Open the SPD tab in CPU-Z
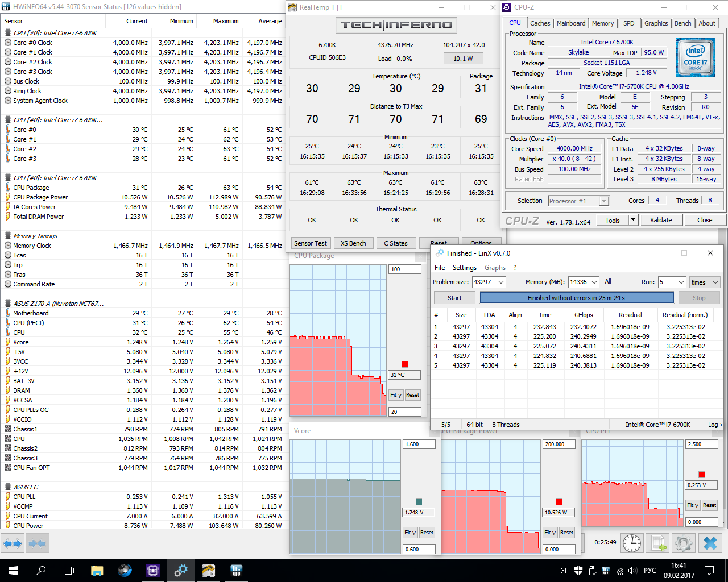Viewport: 728px width, 582px height. coord(628,23)
